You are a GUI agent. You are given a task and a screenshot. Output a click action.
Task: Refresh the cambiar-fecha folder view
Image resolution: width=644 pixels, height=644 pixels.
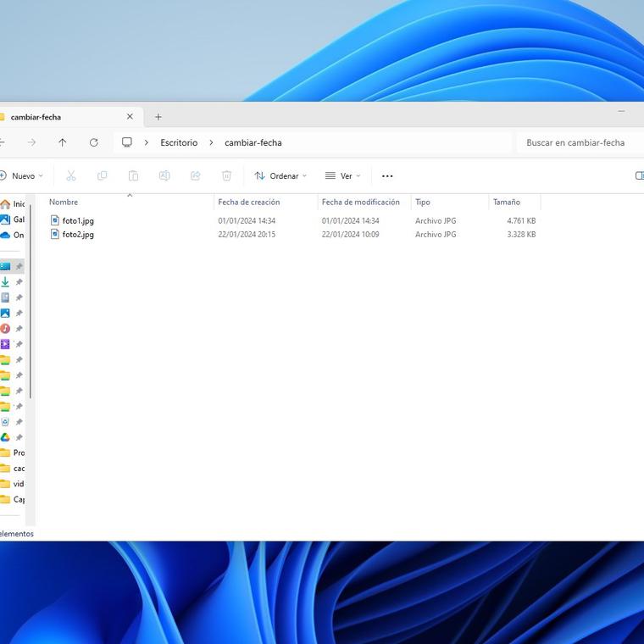point(93,142)
